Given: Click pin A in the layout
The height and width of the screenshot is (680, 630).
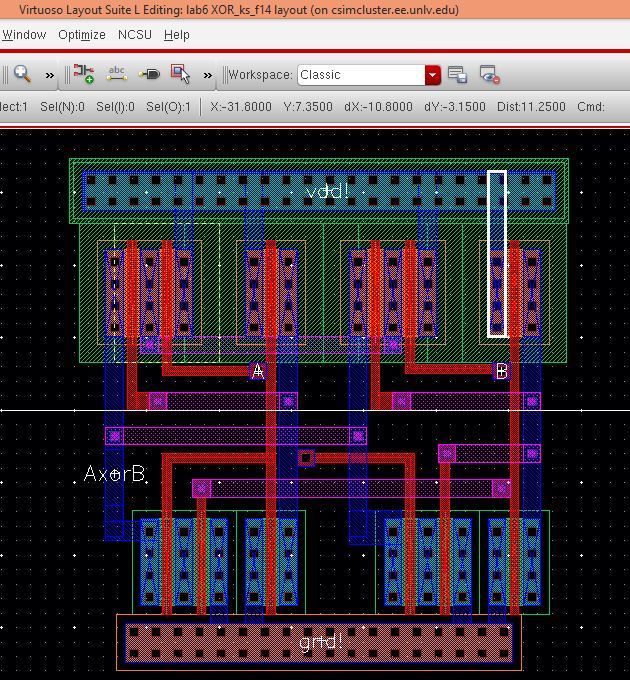Looking at the screenshot, I should (x=258, y=372).
